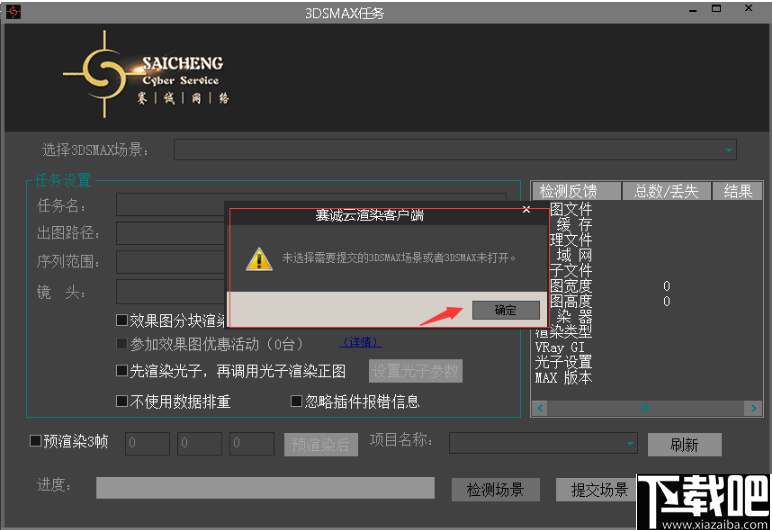Open the 选择3DSMAX场景 dropdown
The height and width of the screenshot is (530, 772).
729,150
